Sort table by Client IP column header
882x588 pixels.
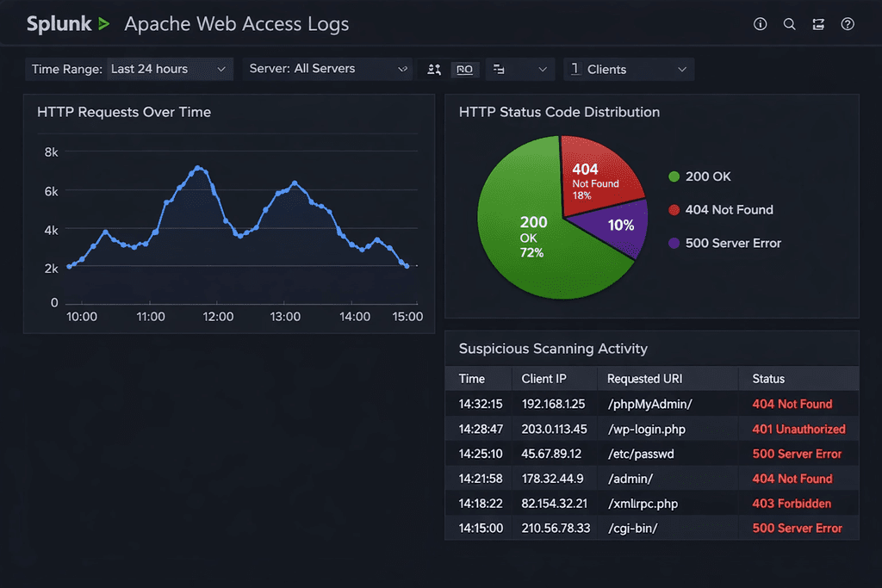(x=543, y=379)
